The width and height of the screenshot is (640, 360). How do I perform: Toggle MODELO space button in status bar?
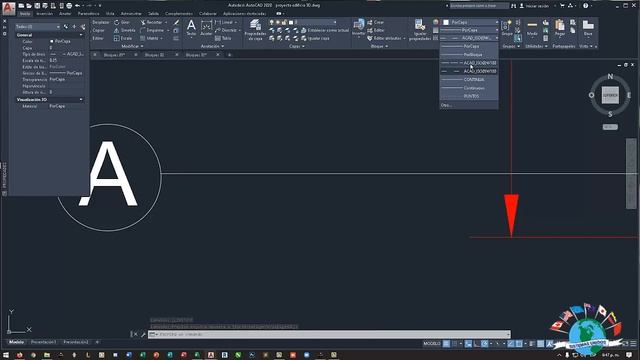pos(432,344)
